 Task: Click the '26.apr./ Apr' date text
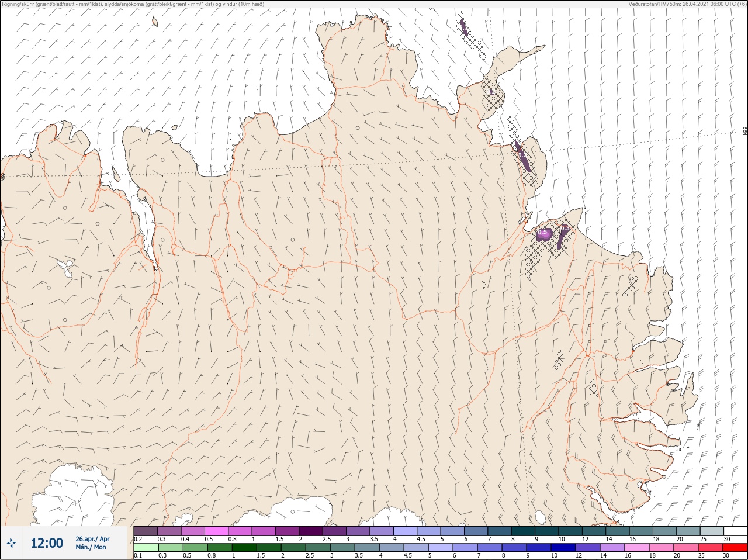click(92, 539)
